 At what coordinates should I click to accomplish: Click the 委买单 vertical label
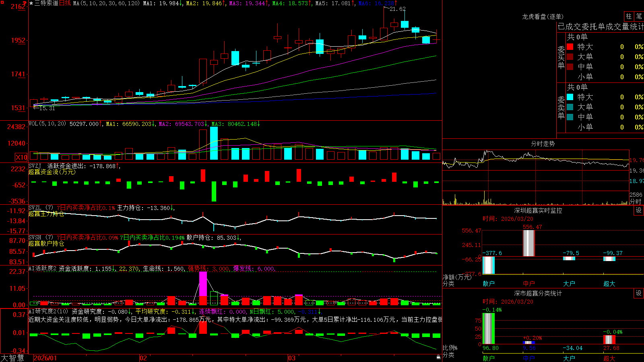(561, 57)
